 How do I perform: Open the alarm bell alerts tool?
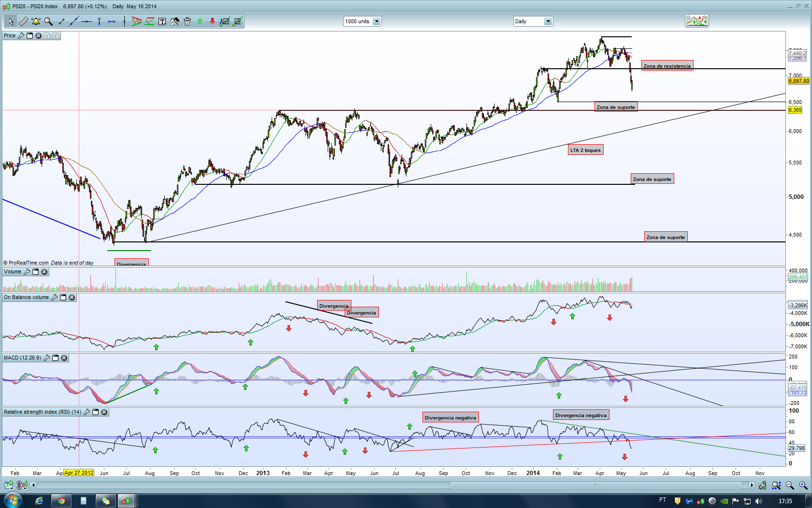click(36, 21)
